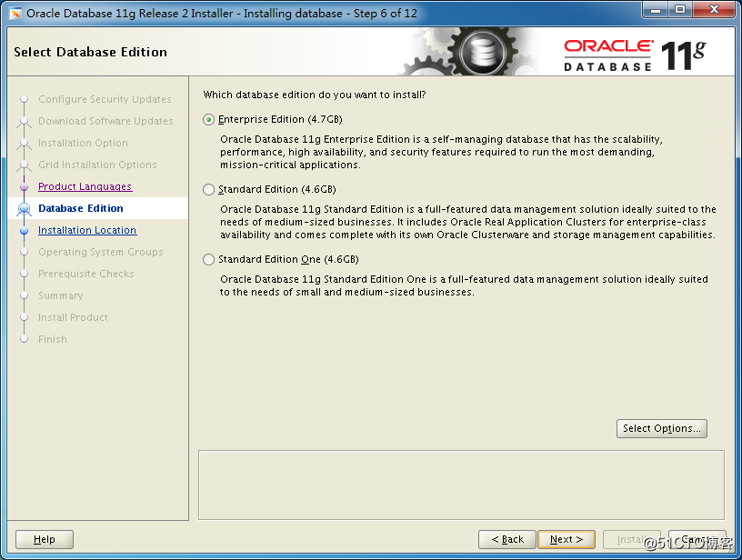Viewport: 742px width, 560px height.
Task: Click Grid Installation Options step label
Action: point(97,165)
